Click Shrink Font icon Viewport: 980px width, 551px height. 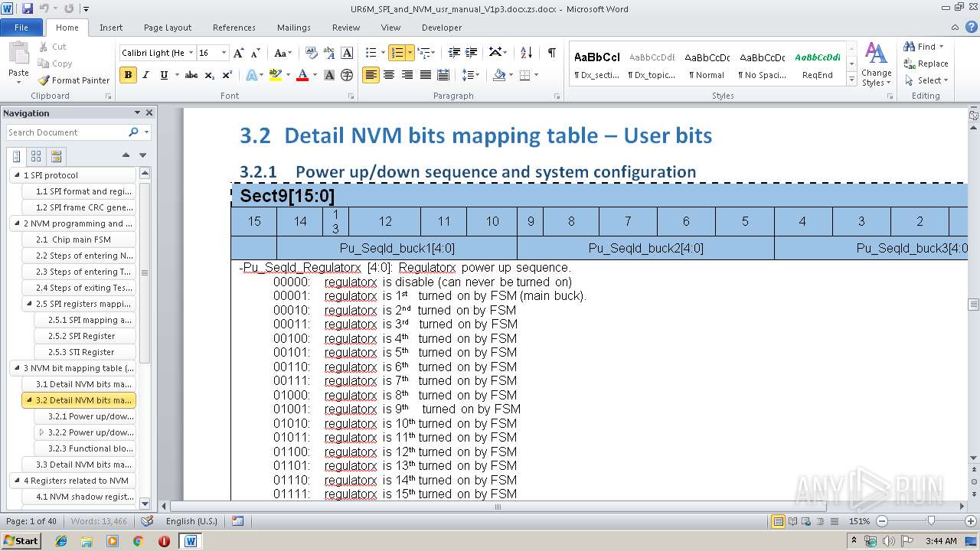coord(256,53)
